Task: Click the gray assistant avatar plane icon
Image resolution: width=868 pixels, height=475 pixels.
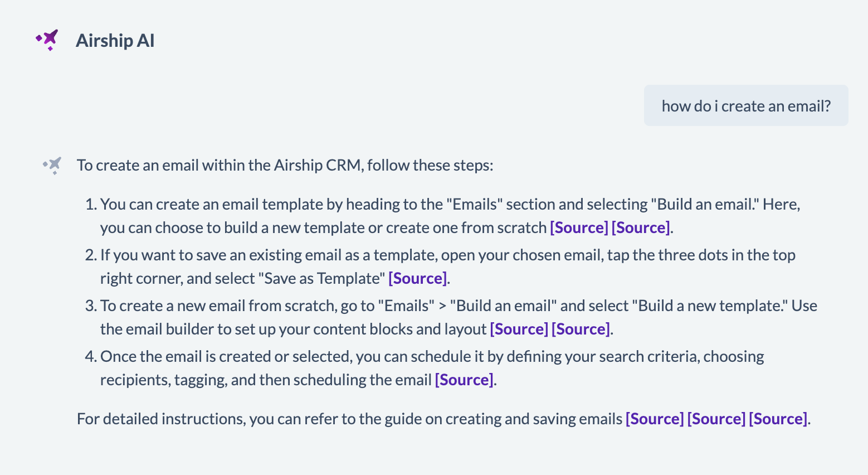Action: 53,165
